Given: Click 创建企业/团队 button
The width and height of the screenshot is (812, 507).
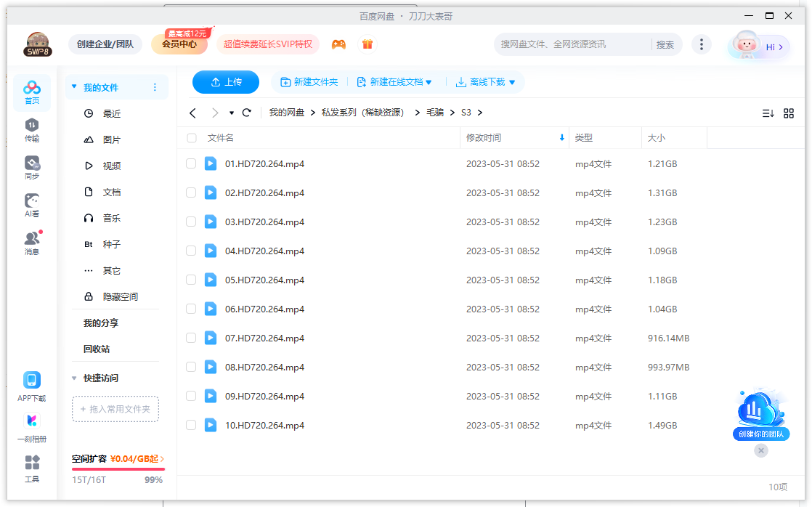Looking at the screenshot, I should 105,44.
